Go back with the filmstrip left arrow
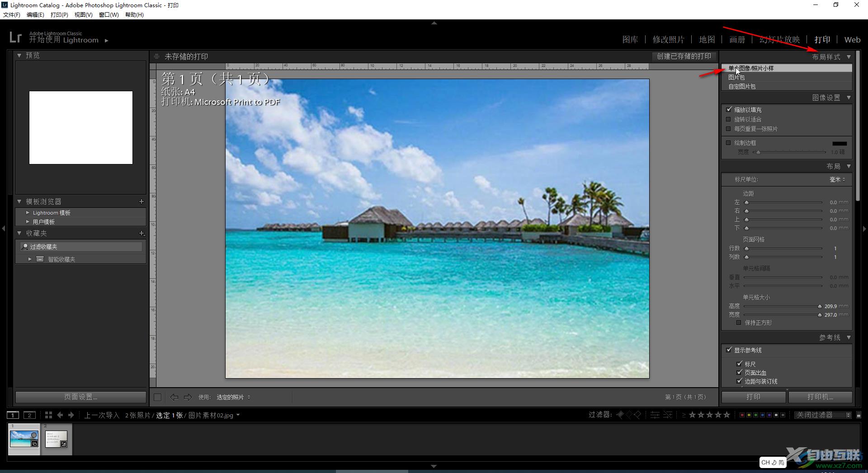 [x=60, y=415]
